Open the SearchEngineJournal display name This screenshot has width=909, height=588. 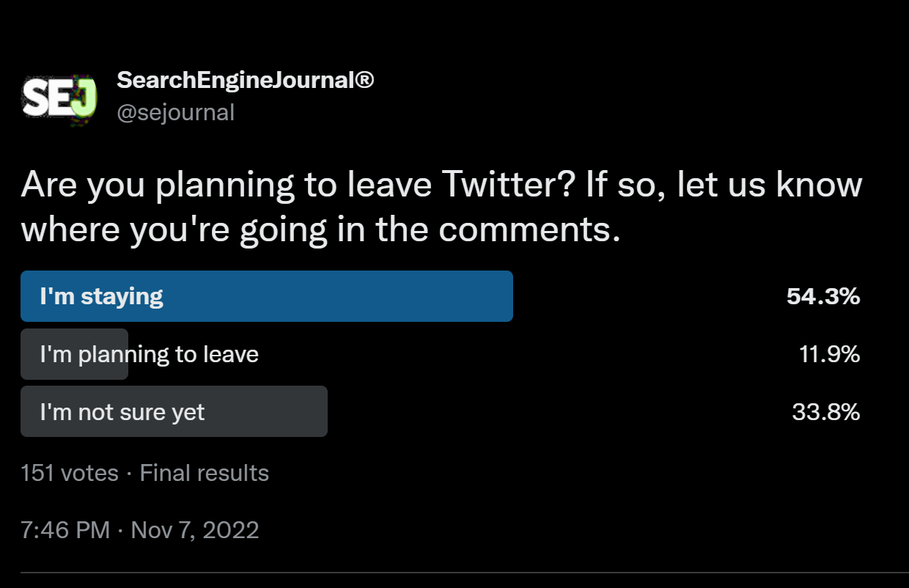coord(246,81)
